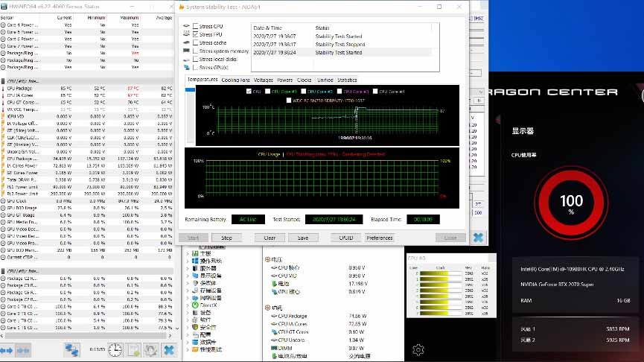
Task: Click the 主板 motherboard icon in AIDA64 tree
Action: click(195, 253)
